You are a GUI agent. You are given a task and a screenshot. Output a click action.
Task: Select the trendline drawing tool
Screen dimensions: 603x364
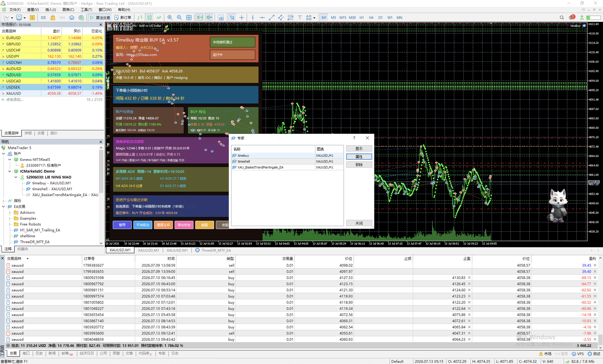click(271, 18)
